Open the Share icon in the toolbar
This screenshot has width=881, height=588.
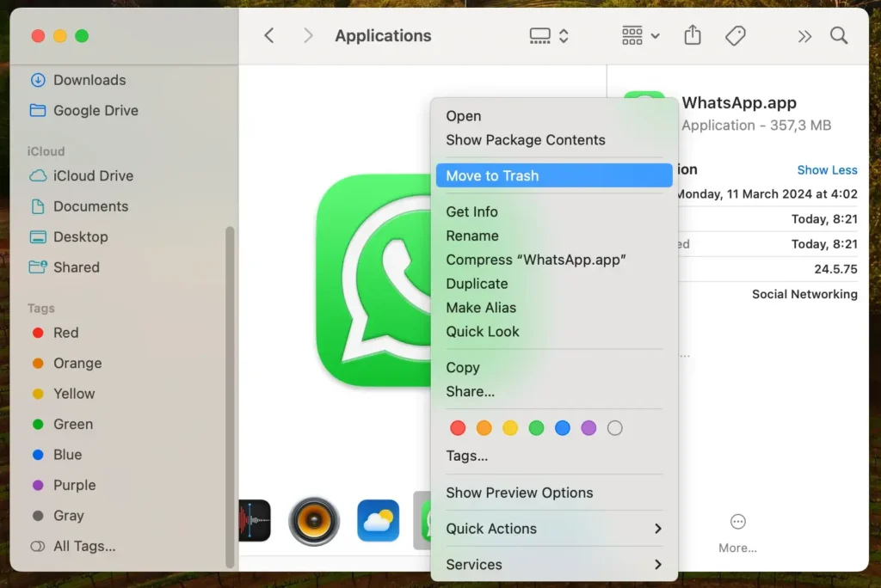[692, 35]
